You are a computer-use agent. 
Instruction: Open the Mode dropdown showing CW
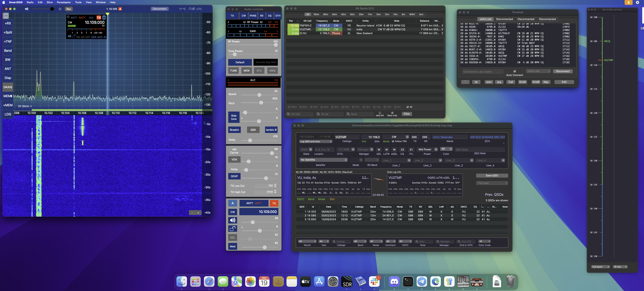point(396,137)
